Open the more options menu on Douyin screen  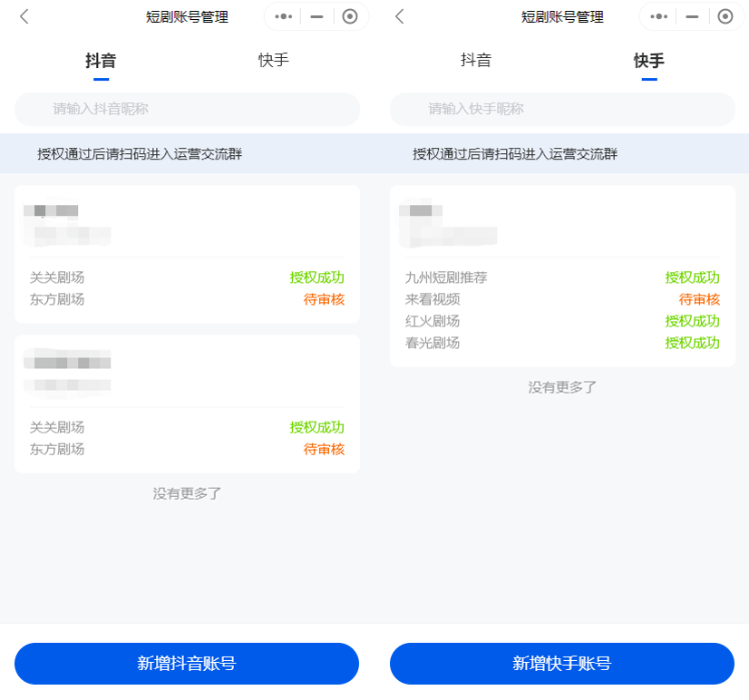click(x=283, y=16)
